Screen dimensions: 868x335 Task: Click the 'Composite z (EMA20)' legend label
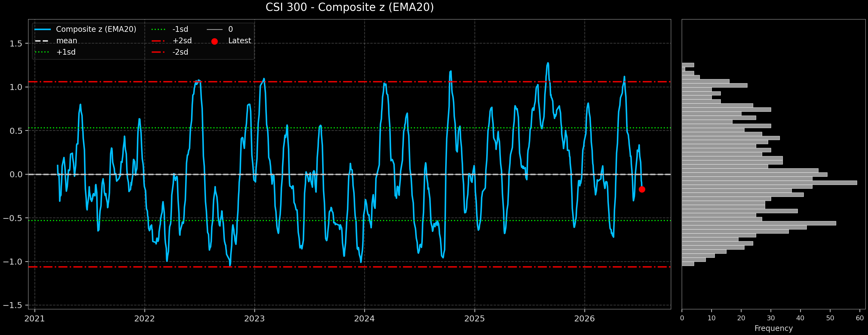[96, 29]
